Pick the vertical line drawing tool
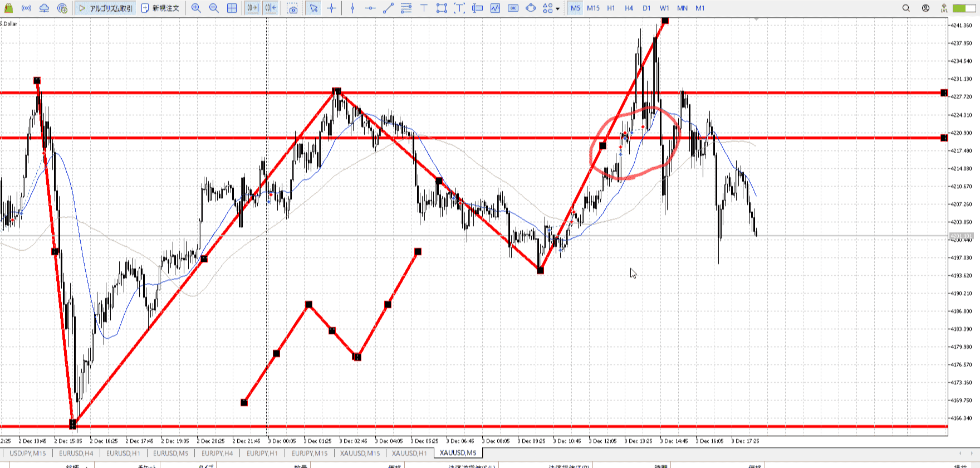Viewport: 980px width, 468px height. click(352, 8)
